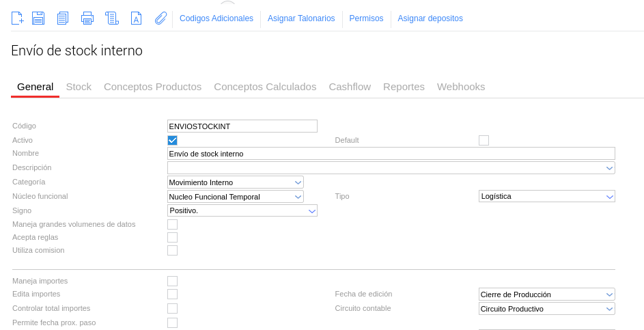Viewport: 644px width, 330px height.
Task: Tick the Maneja importes checkbox
Action: click(x=172, y=281)
